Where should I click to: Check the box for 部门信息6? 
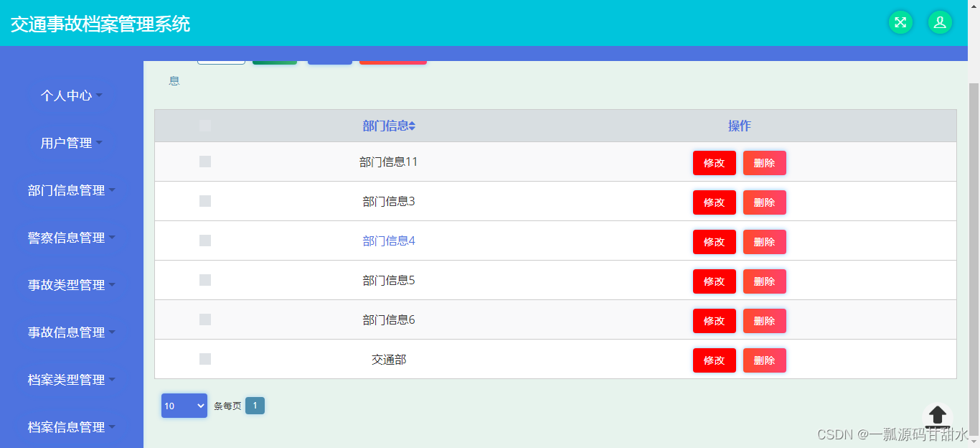(205, 319)
